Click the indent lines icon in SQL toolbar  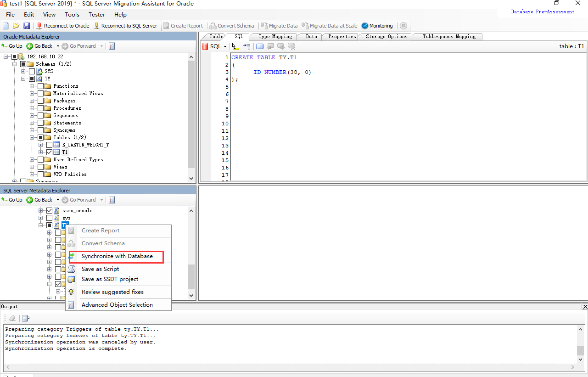(x=246, y=46)
